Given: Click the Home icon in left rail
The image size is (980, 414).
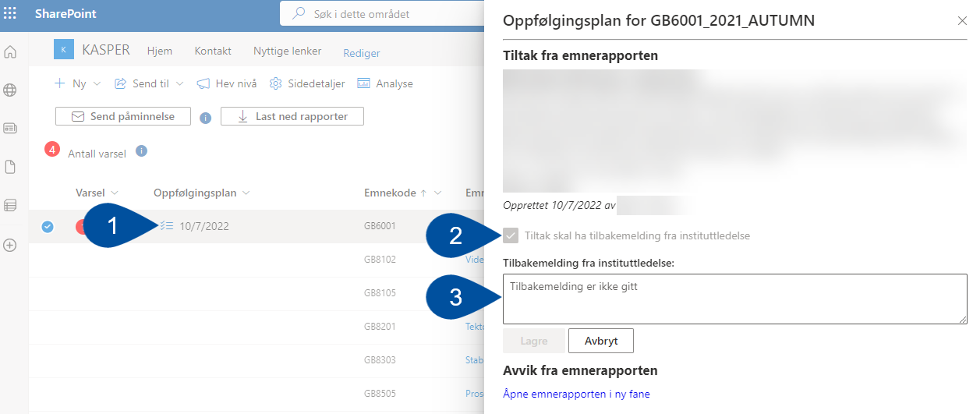Looking at the screenshot, I should [x=10, y=52].
